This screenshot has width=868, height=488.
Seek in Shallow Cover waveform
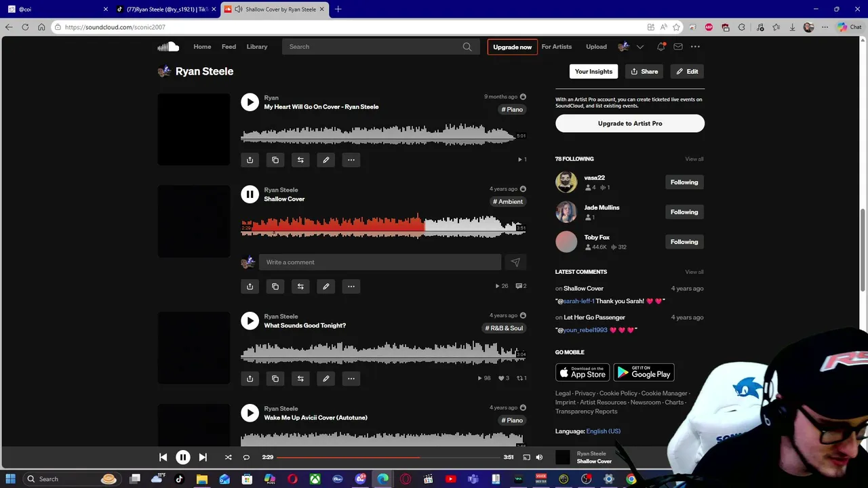(x=382, y=226)
